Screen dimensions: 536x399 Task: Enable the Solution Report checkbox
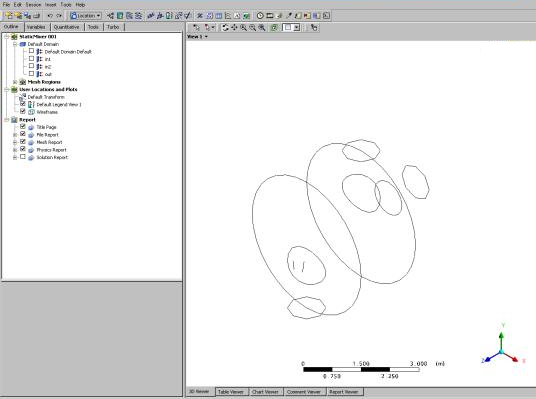pos(23,157)
